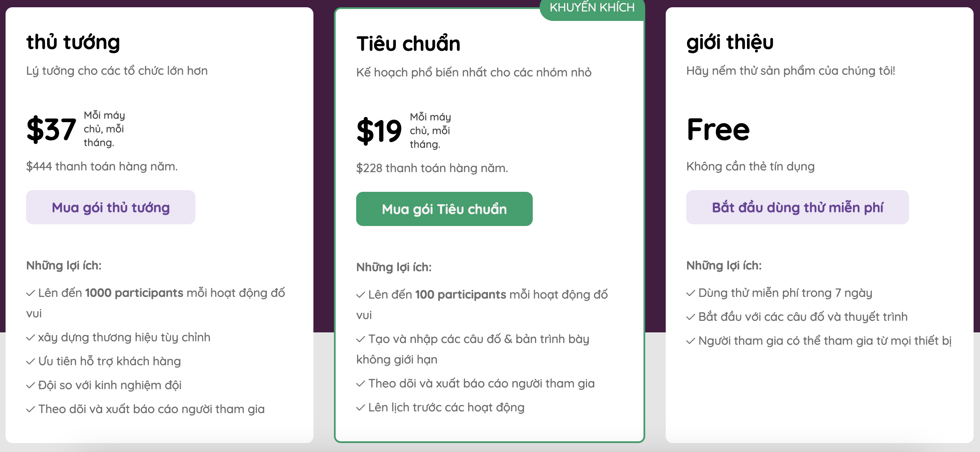Screen dimensions: 980x452
Task: Click the 'giới thiệu' plan heading
Action: [730, 42]
